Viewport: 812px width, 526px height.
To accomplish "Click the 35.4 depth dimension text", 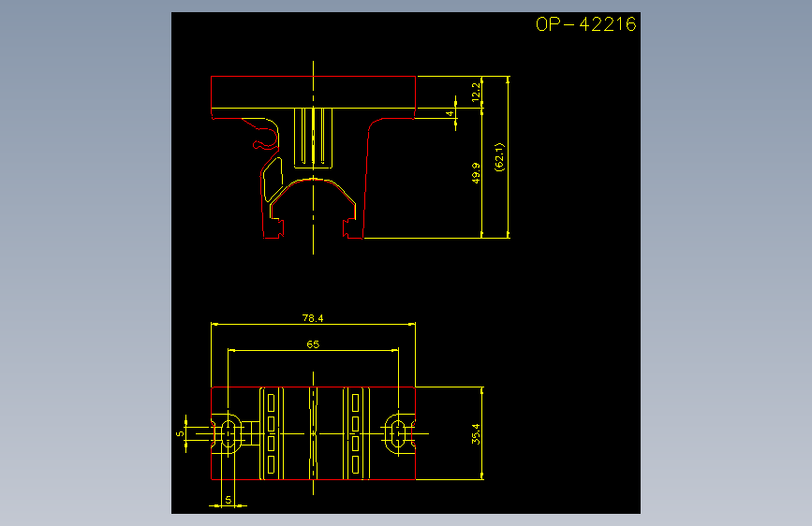I will coord(476,434).
